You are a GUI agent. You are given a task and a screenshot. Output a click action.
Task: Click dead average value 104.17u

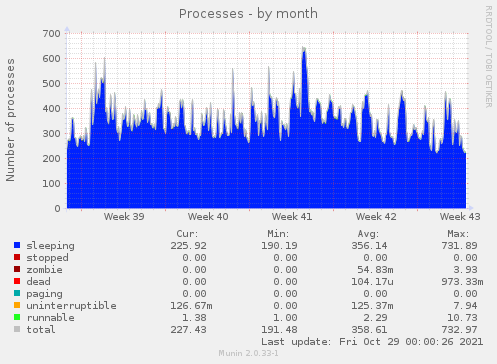(x=372, y=282)
